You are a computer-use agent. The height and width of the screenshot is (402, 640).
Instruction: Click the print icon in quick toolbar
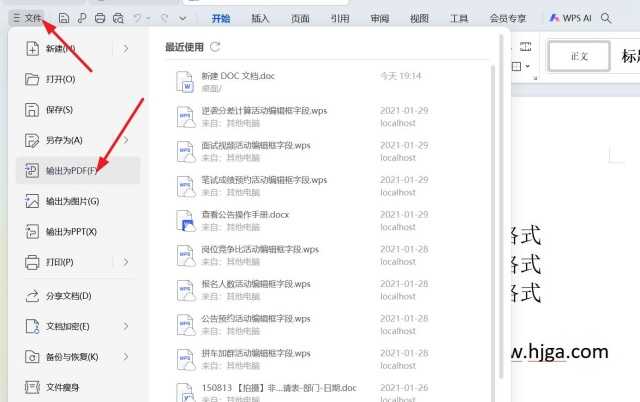100,18
